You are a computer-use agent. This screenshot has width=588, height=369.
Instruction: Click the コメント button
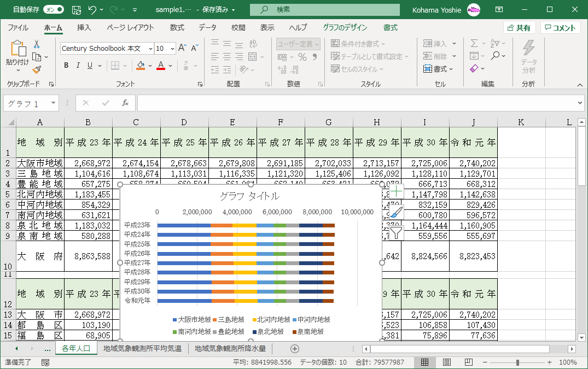[560, 28]
